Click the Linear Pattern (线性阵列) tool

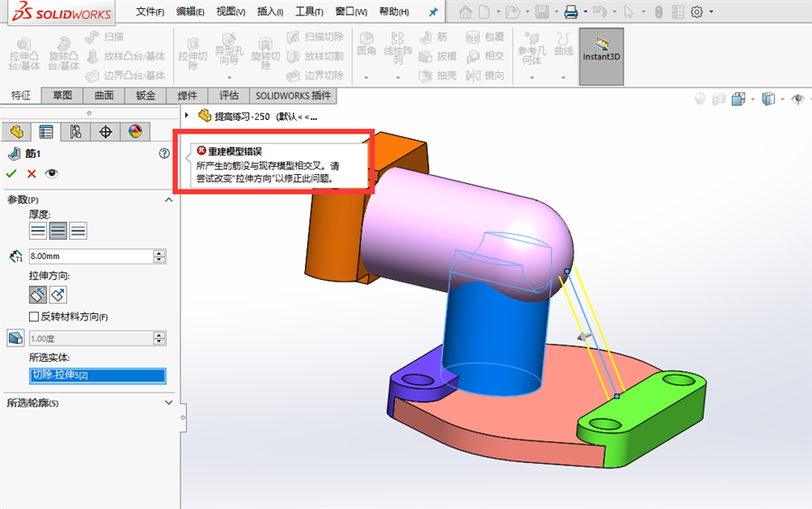[398, 48]
